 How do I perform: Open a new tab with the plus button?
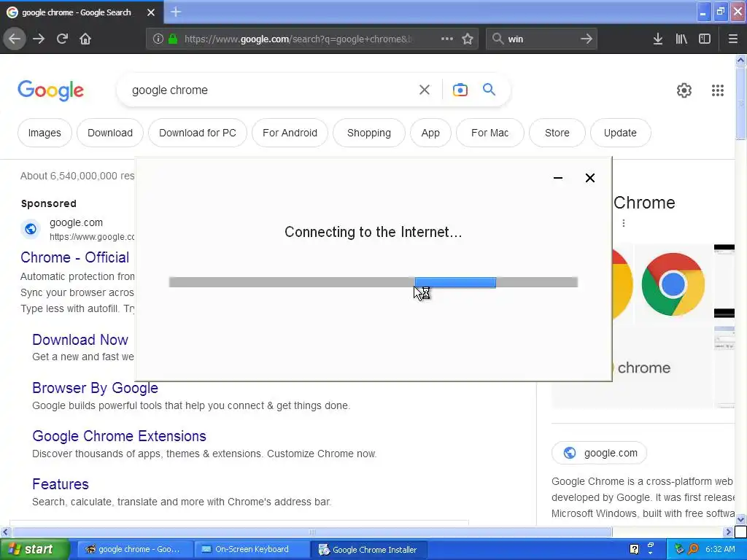175,12
